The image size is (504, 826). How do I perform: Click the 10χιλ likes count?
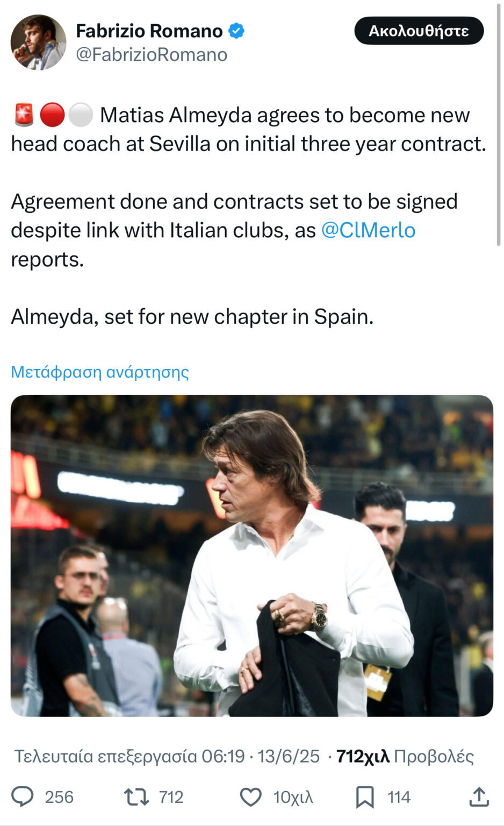(x=293, y=796)
